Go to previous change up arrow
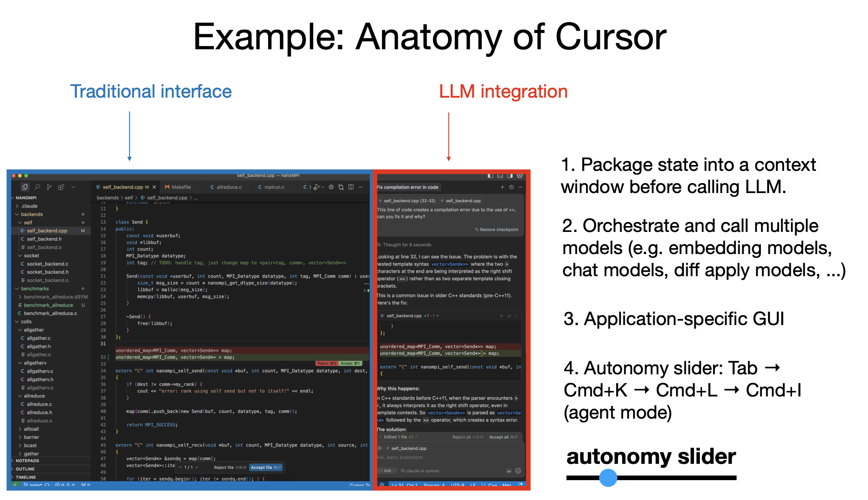Image resolution: width=868 pixels, height=500 pixels. coord(181,467)
